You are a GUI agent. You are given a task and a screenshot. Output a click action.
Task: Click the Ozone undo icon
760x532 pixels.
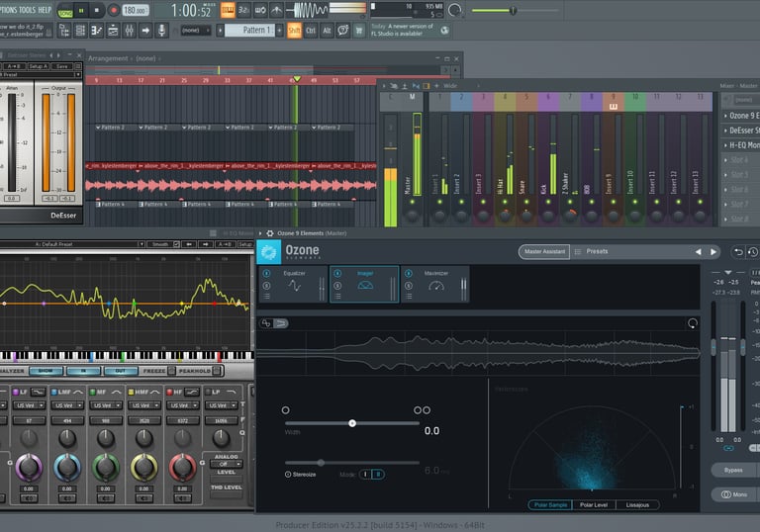[737, 252]
